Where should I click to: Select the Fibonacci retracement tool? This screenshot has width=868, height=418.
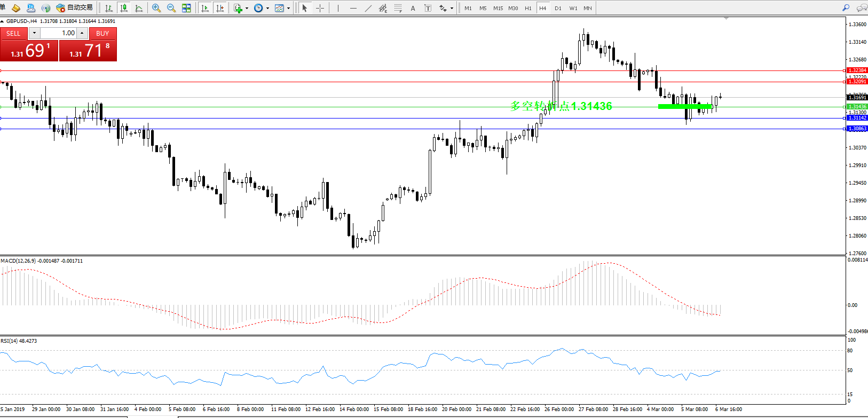point(398,8)
